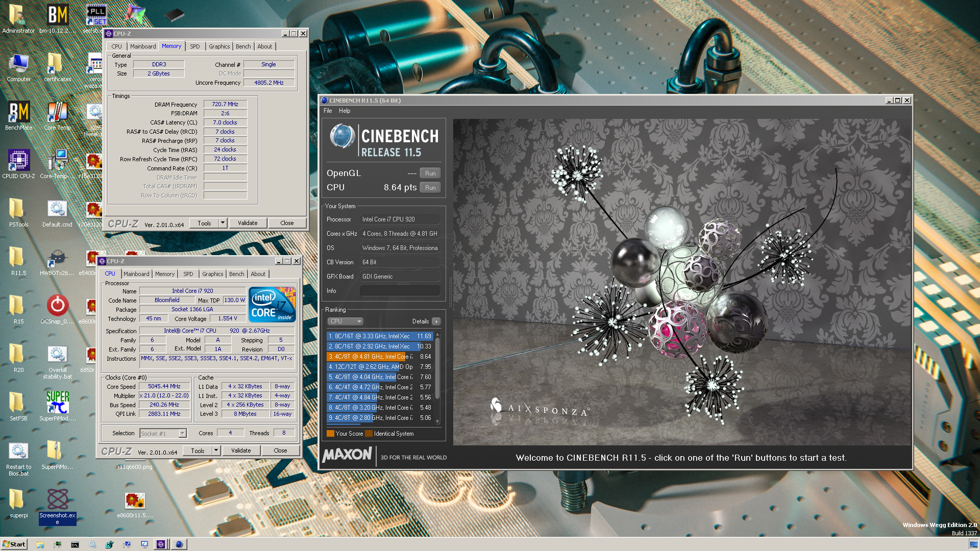Image resolution: width=980 pixels, height=551 pixels.
Task: Open the Help menu in Cinebench
Action: tap(345, 111)
